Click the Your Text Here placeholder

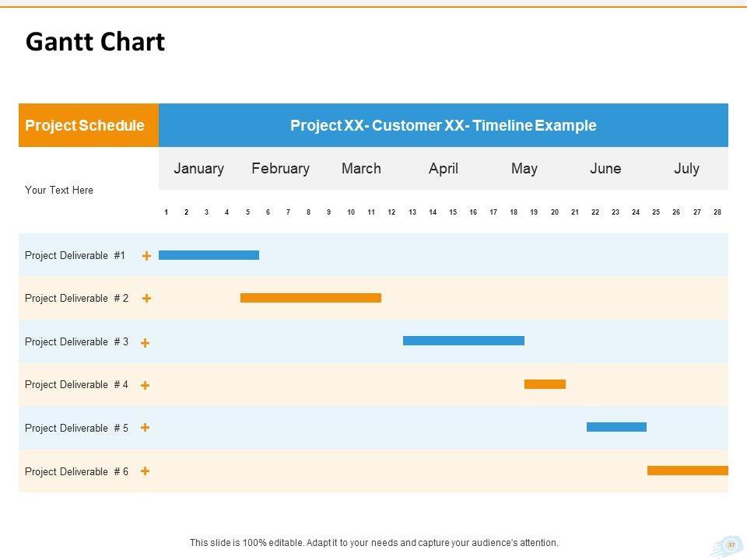tap(59, 190)
